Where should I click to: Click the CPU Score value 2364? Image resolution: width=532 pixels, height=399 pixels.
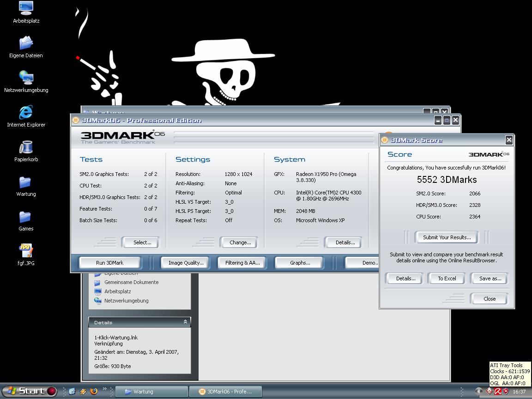click(x=475, y=217)
